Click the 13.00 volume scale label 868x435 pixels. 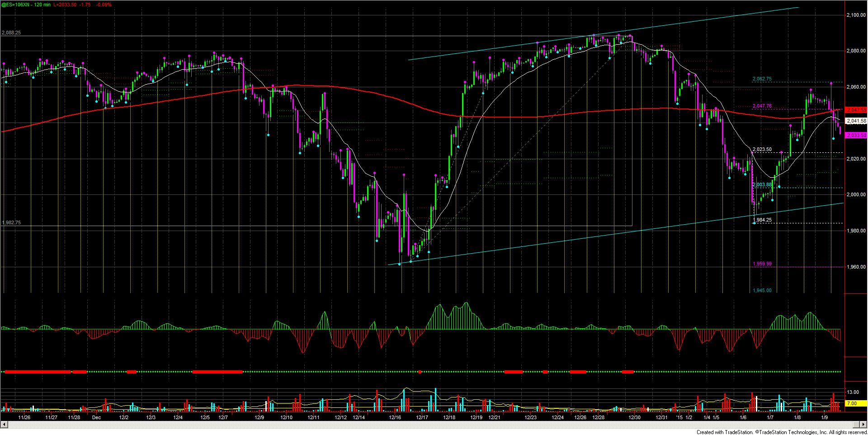tap(853, 392)
